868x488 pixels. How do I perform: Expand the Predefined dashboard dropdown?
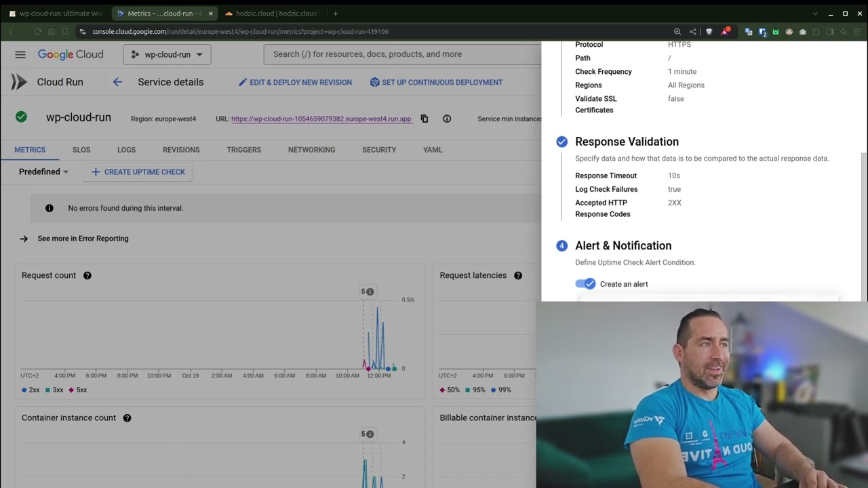[x=43, y=171]
